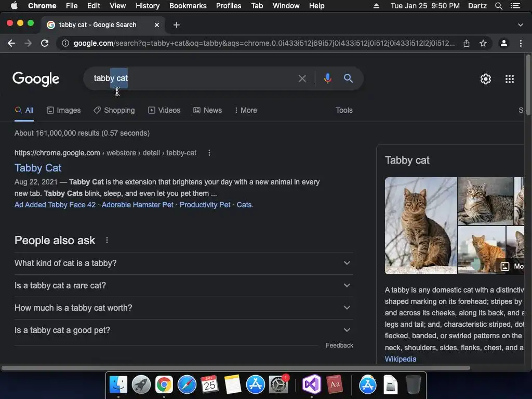Open the tab search chevron

521,25
